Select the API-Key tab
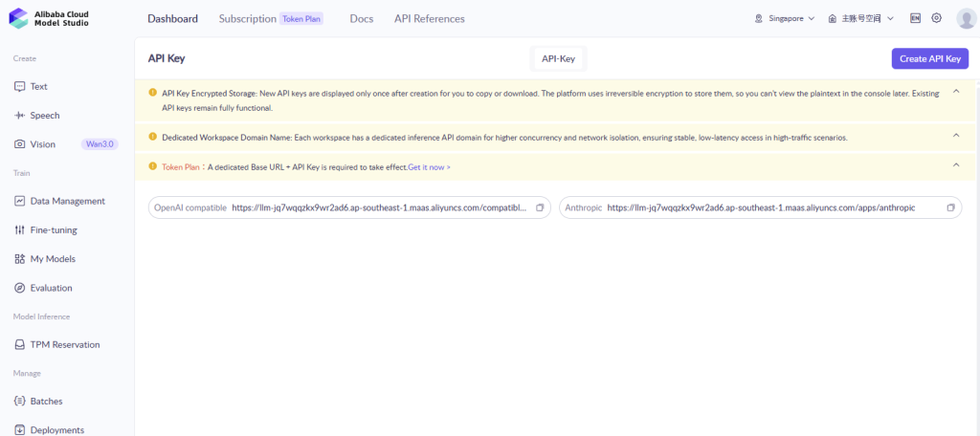The image size is (980, 436). 558,58
